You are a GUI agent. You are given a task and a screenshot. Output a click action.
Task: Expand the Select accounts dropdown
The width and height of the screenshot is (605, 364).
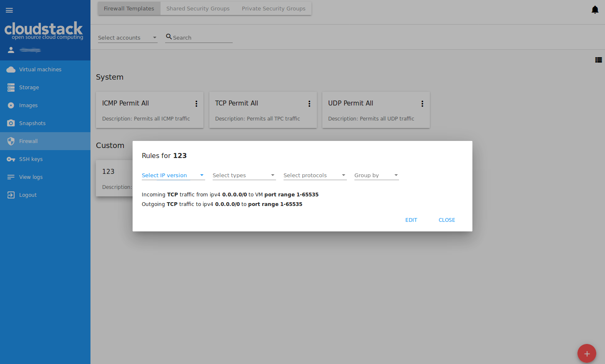point(128,38)
